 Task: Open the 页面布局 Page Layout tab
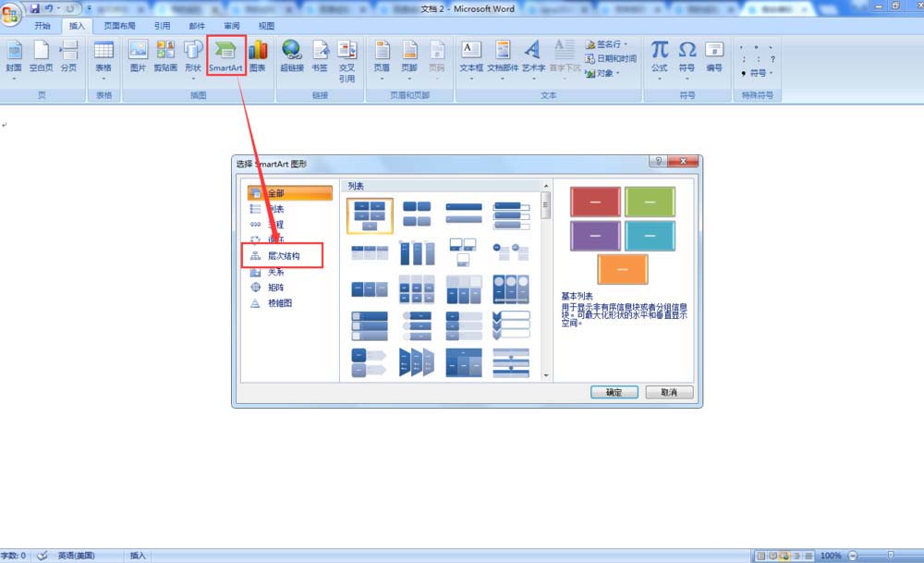click(x=119, y=26)
